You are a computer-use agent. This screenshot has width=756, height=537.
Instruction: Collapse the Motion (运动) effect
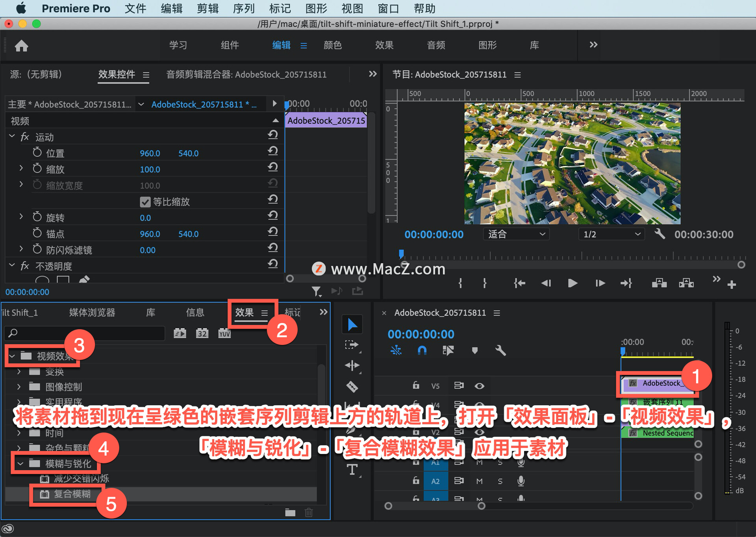12,136
